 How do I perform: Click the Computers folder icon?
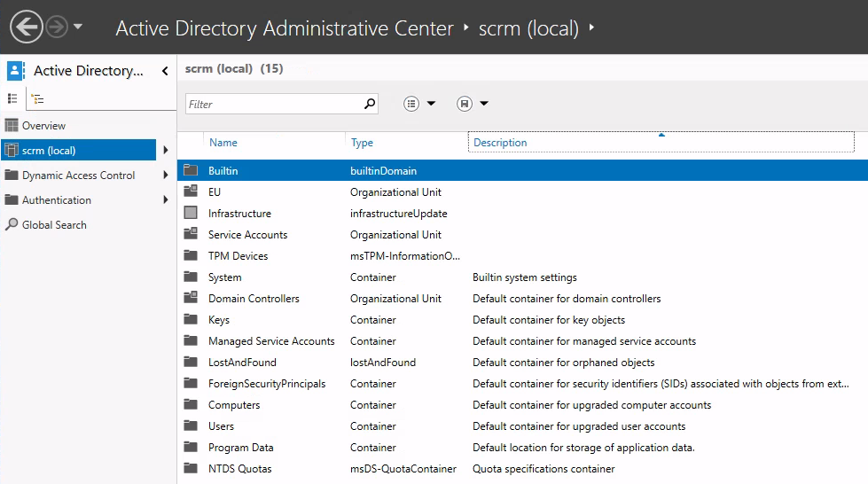pos(191,403)
